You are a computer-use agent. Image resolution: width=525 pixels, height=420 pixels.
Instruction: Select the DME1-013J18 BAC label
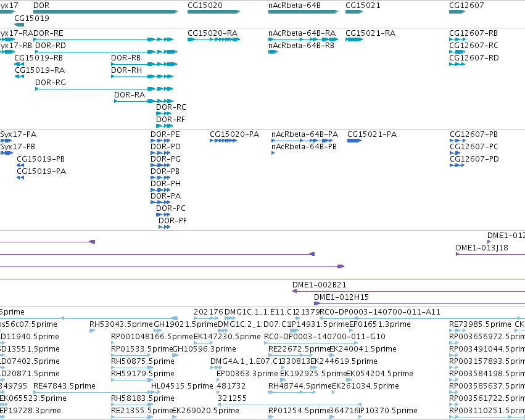point(482,248)
